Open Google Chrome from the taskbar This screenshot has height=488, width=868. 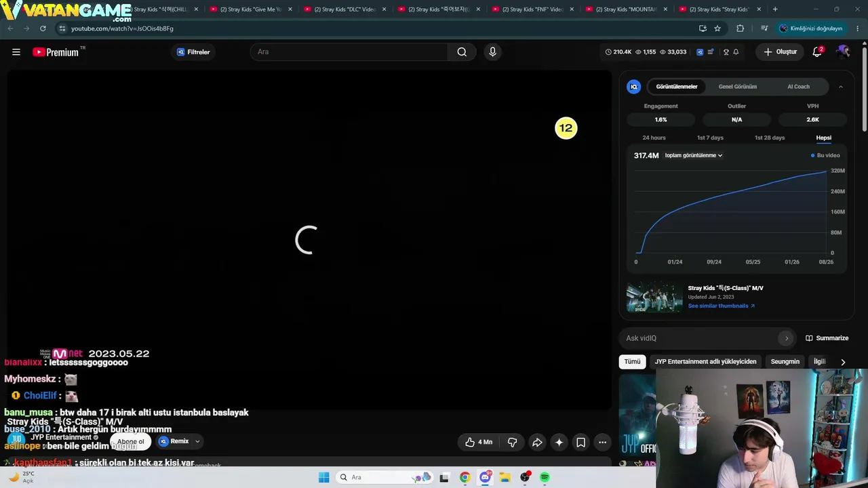coord(465,477)
